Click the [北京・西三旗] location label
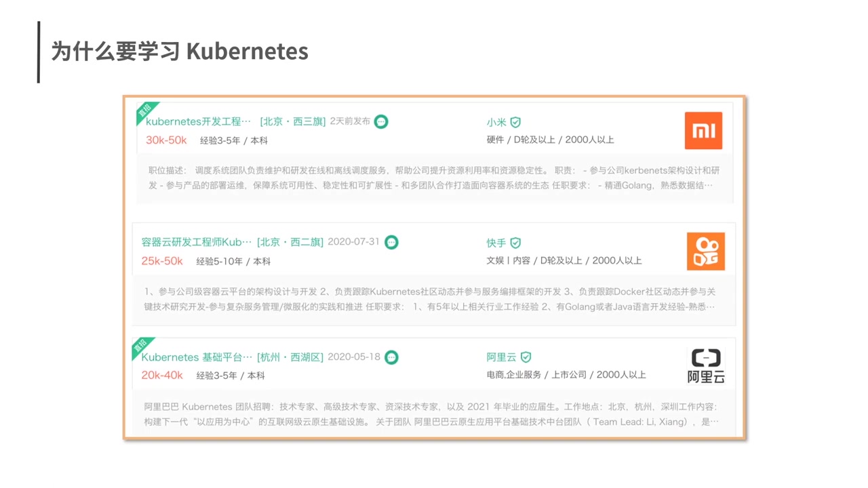This screenshot has width=868, height=488. click(293, 122)
